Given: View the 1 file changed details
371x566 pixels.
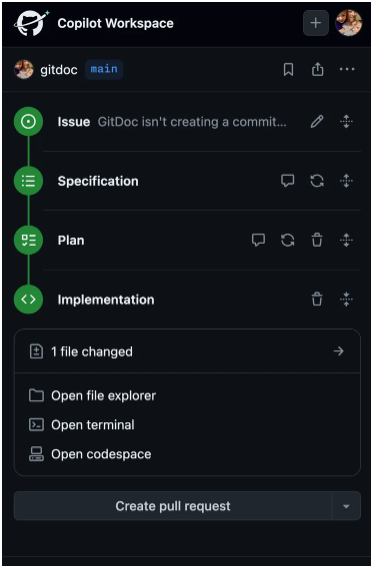Looking at the screenshot, I should coord(187,351).
